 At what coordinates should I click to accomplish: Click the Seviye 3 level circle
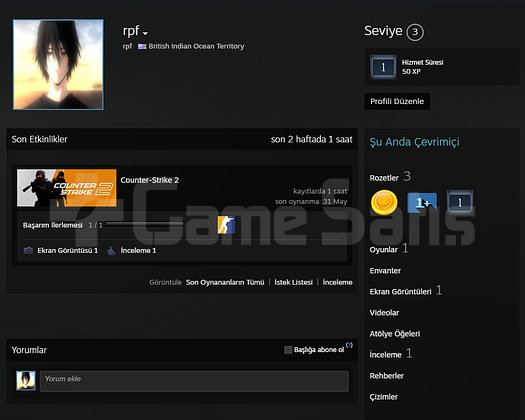pyautogui.click(x=415, y=32)
